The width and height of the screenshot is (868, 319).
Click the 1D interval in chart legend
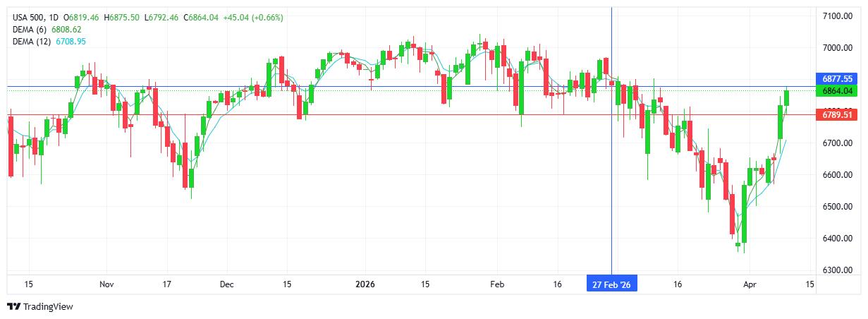pos(54,17)
